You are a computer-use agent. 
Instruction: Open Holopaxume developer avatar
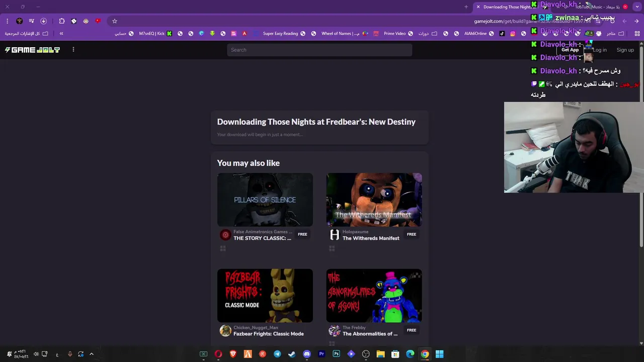(x=335, y=235)
